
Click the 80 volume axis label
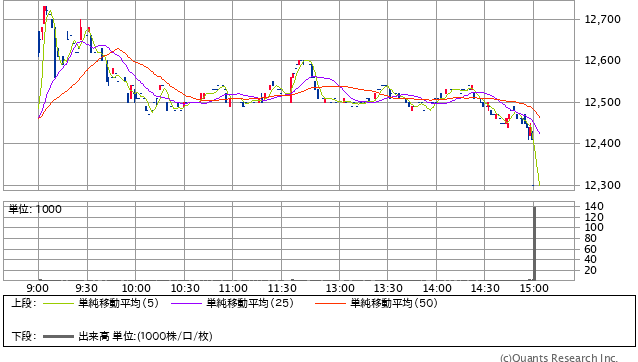coord(590,238)
